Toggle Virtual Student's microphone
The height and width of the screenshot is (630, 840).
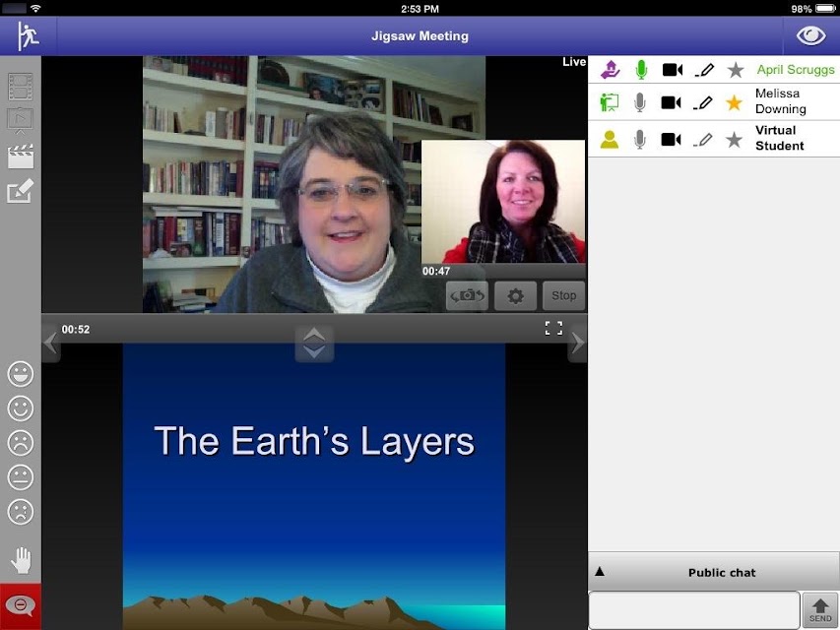(x=640, y=139)
